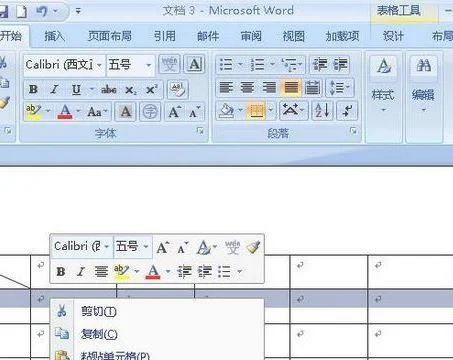This screenshot has height=360, width=453.
Task: Click Shrink Font in the ribbon
Action: [194, 112]
